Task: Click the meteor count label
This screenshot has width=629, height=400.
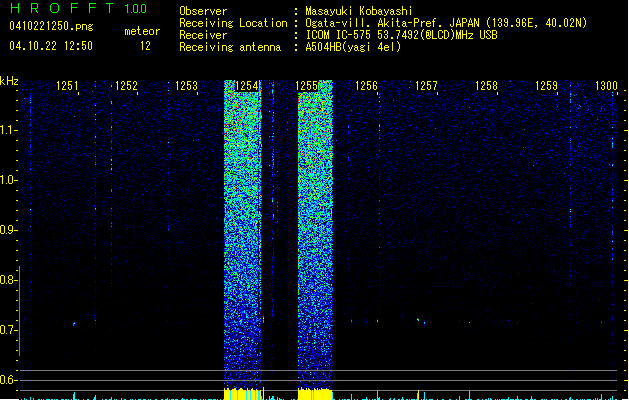Action: [x=142, y=31]
